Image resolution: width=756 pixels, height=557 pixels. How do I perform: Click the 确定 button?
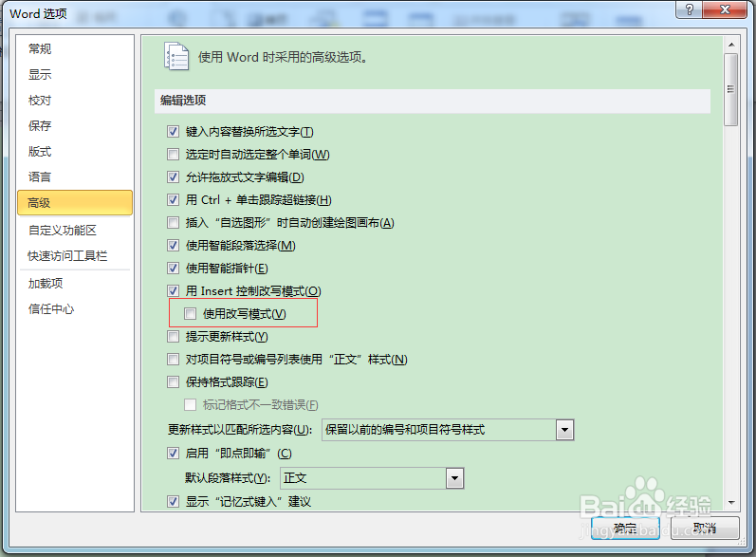pos(625,529)
